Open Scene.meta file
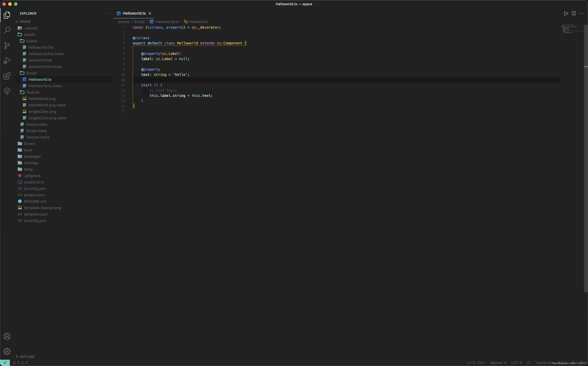Image resolution: width=588 pixels, height=366 pixels. coord(37,124)
